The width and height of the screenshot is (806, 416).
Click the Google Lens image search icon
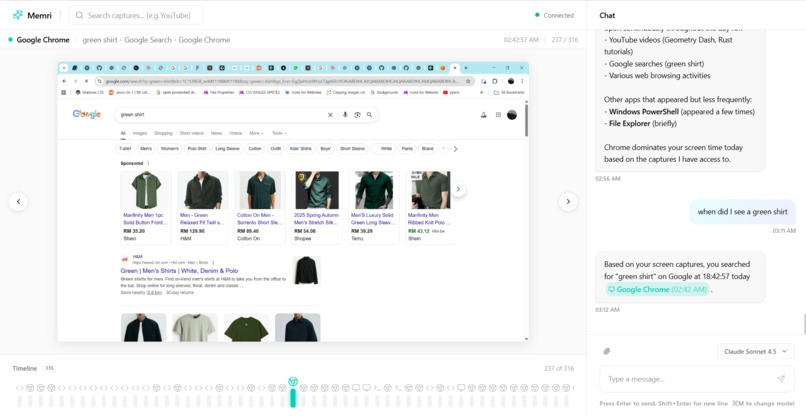(357, 115)
